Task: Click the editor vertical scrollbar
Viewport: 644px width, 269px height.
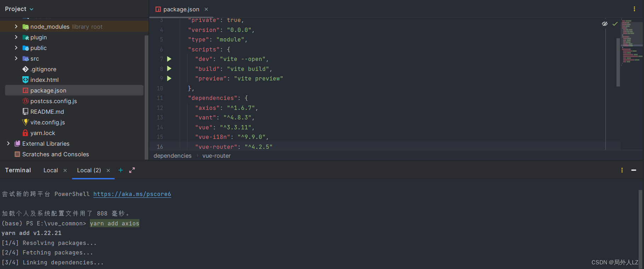Action: pyautogui.click(x=618, y=62)
